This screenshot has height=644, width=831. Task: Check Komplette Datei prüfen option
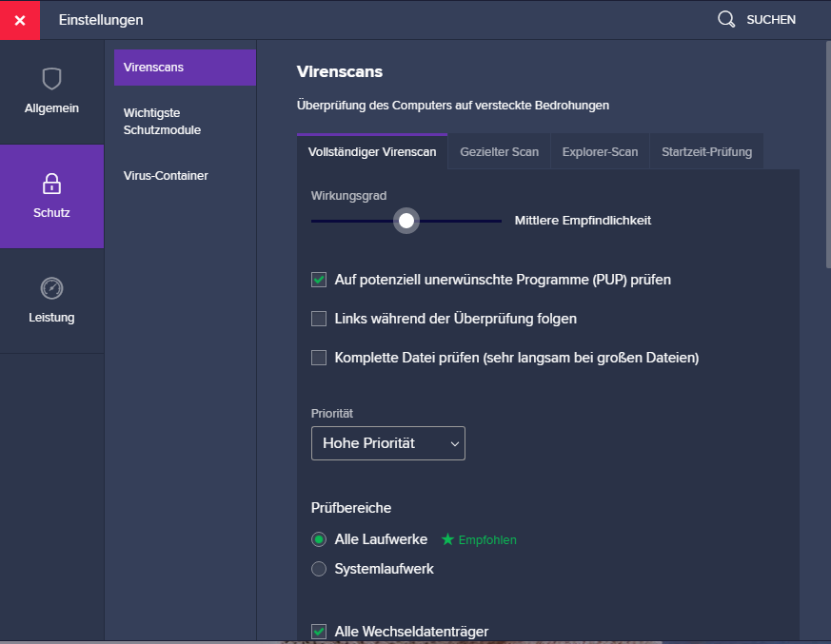[x=319, y=358]
